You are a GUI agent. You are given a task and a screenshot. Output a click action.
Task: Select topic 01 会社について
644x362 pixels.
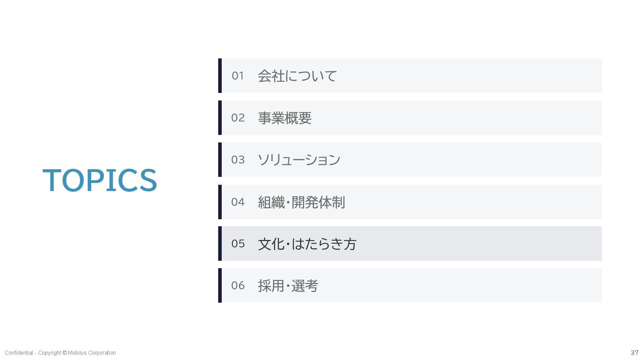pyautogui.click(x=410, y=76)
